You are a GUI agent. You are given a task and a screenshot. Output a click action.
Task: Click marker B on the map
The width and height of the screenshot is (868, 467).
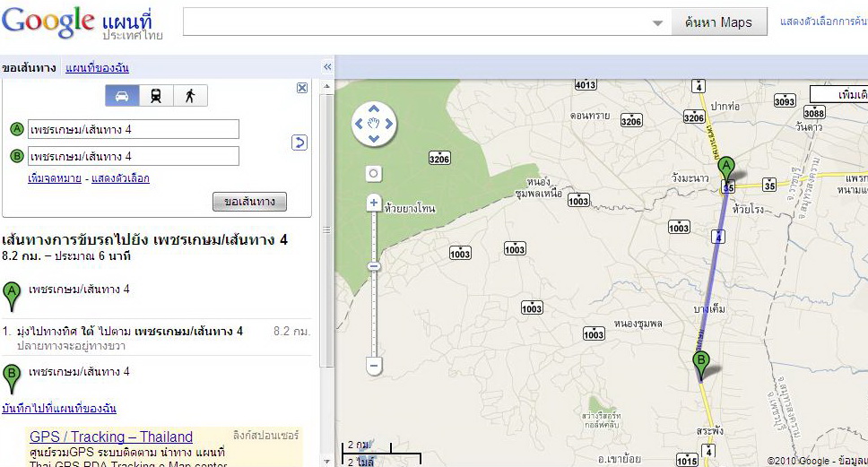point(700,363)
